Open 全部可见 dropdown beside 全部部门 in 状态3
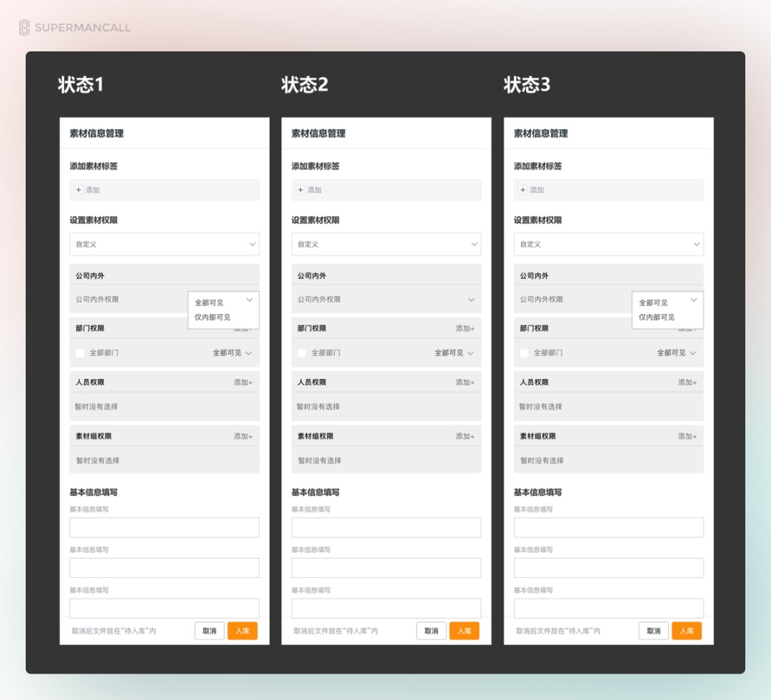The image size is (771, 700). tap(676, 353)
